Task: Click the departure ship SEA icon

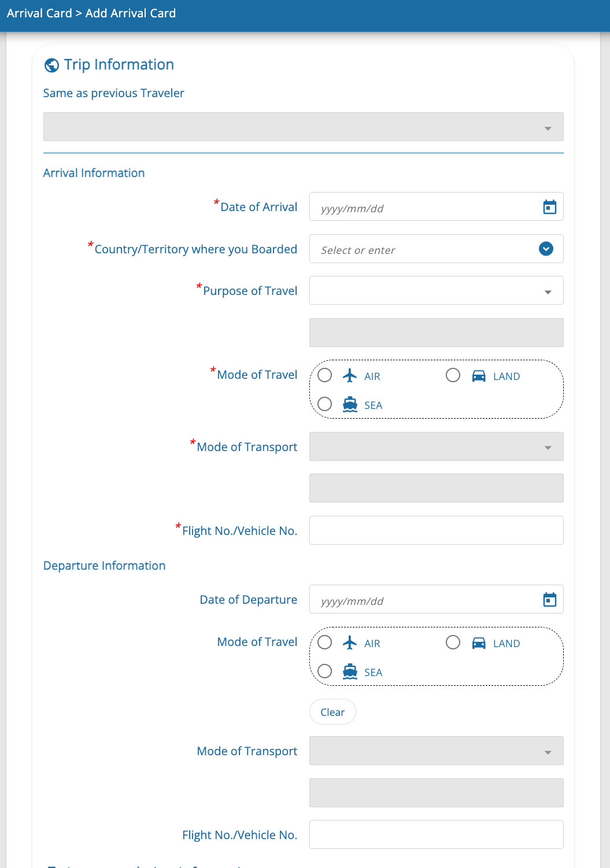Action: [x=350, y=671]
